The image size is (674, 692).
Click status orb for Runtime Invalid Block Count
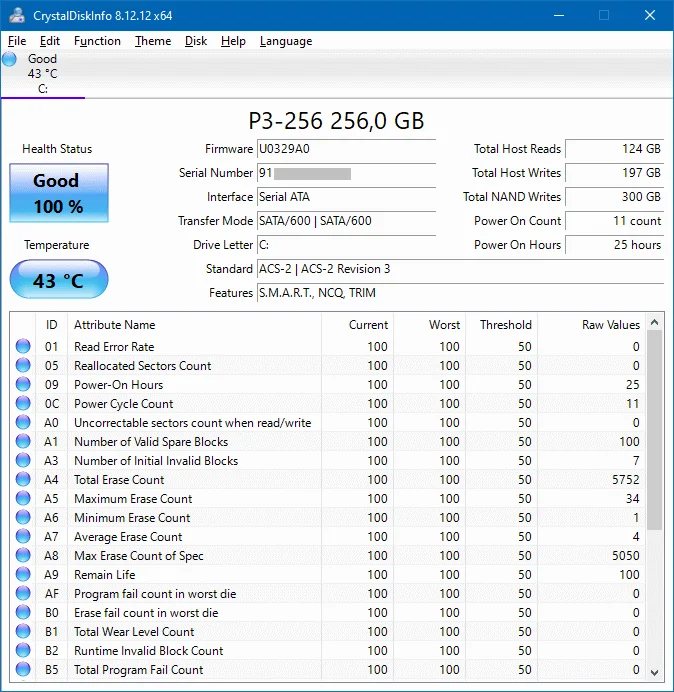click(x=23, y=650)
